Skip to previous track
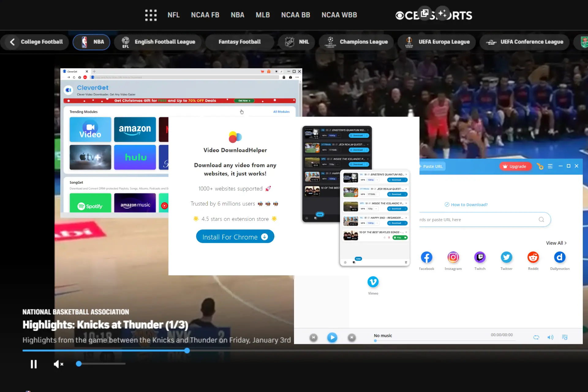The height and width of the screenshot is (392, 588). (313, 337)
